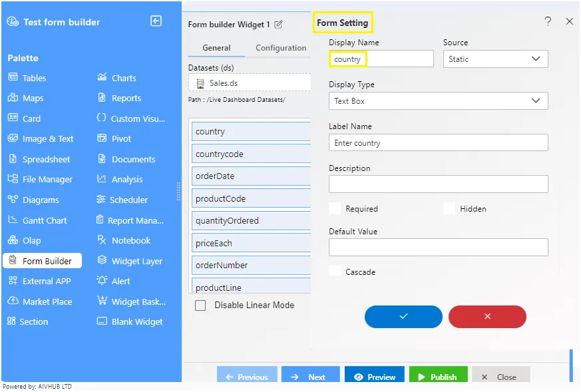Open the Source dropdown set to Static
The width and height of the screenshot is (581, 392).
tap(495, 59)
